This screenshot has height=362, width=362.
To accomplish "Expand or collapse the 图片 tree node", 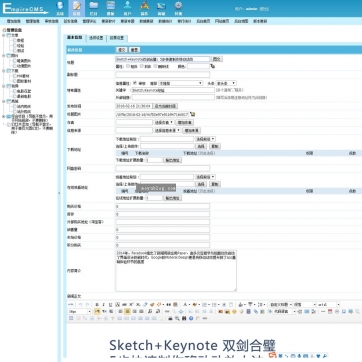I will (x=4, y=56).
